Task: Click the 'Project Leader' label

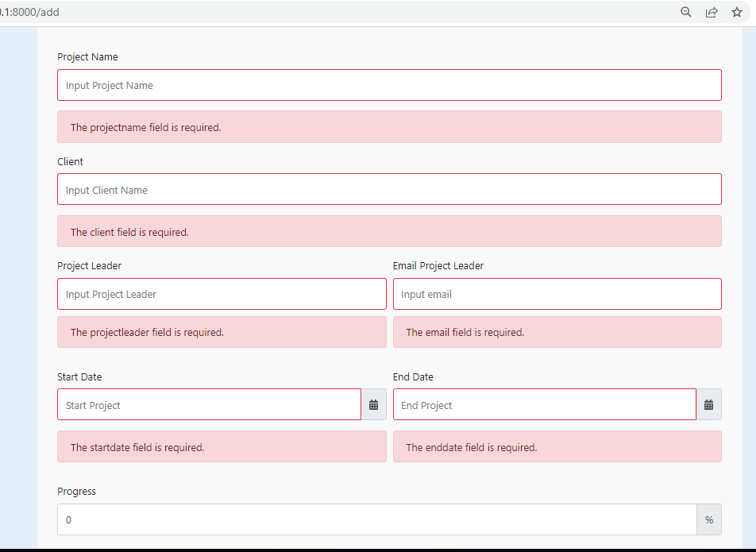Action: [89, 265]
